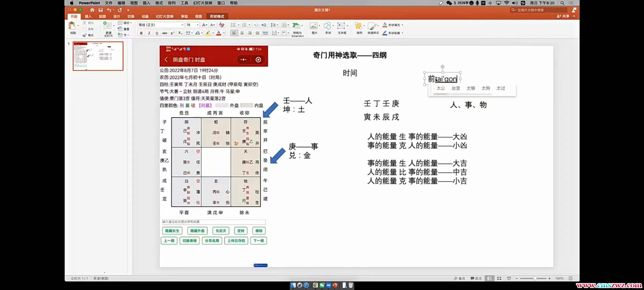Switch to the Shape Format (形状格式) tab
Viewport: 644px width, 290px height.
pos(217,16)
